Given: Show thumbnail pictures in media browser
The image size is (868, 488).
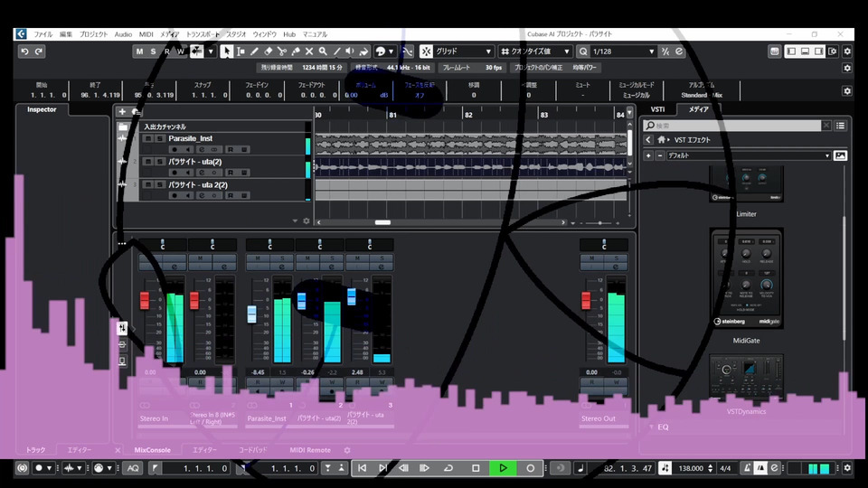Looking at the screenshot, I should tap(840, 155).
